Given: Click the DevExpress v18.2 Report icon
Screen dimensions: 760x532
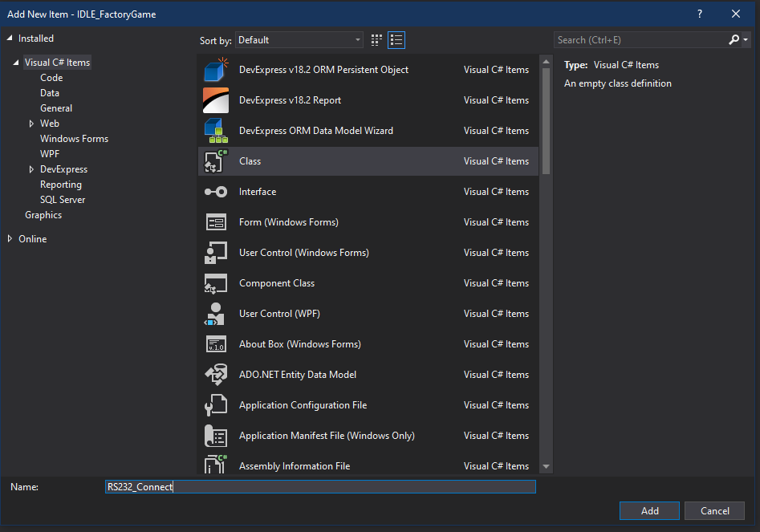Looking at the screenshot, I should tap(216, 100).
